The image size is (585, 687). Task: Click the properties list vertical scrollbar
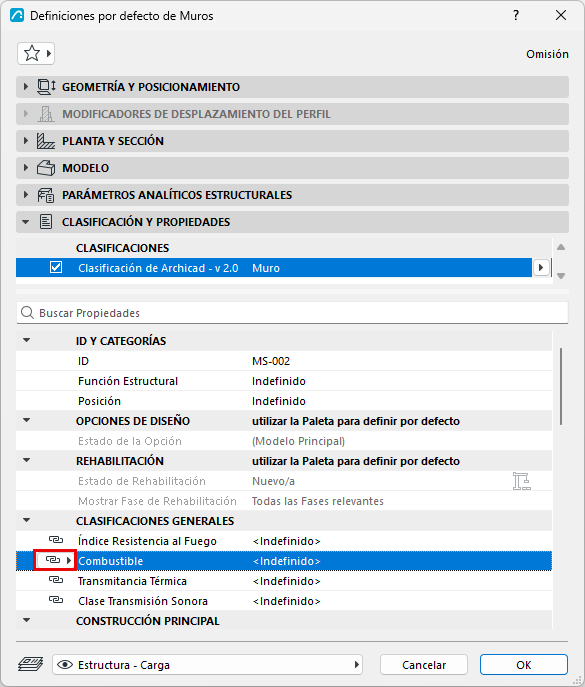point(561,386)
